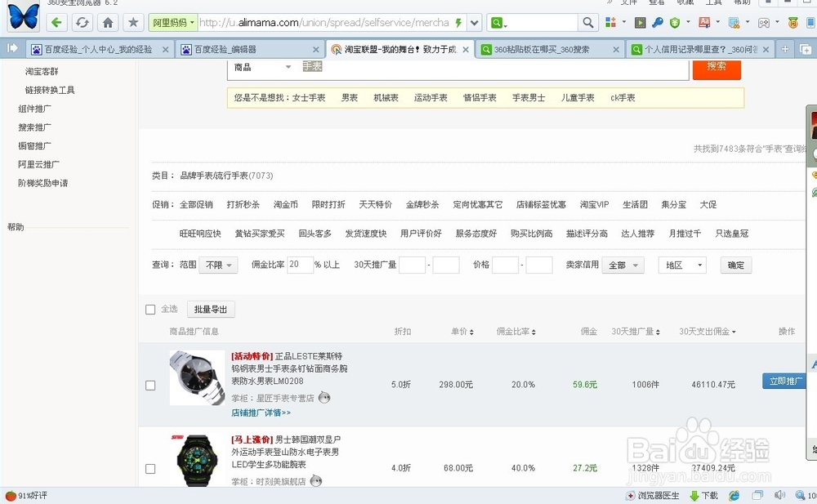Tick checkbox for LESTE莱斯特 watch row
Viewport: 817px width, 504px height.
click(x=150, y=386)
